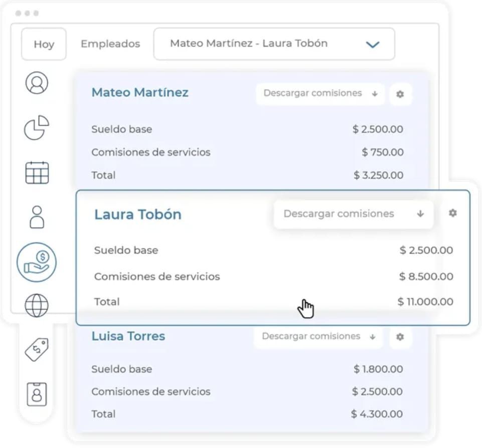Click Descargar comisiones for Mateo Martínez

tap(320, 93)
